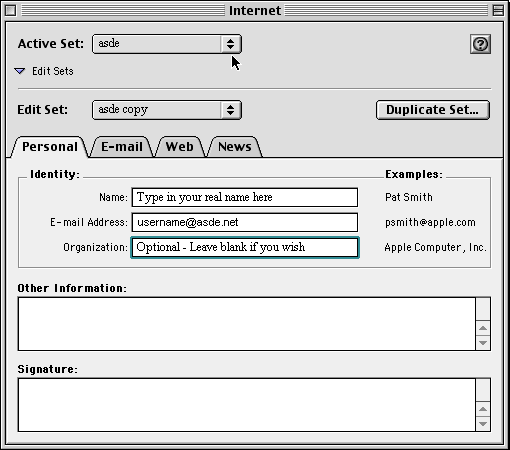Click the example text Pat Smith

(409, 197)
